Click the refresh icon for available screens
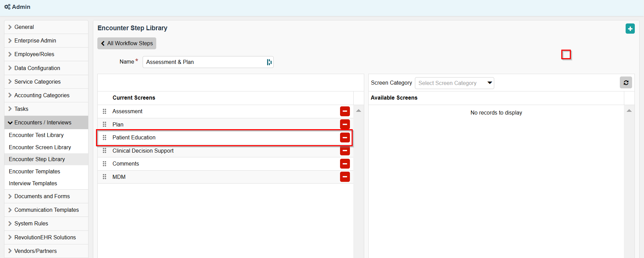This screenshot has height=258, width=644. 626,83
